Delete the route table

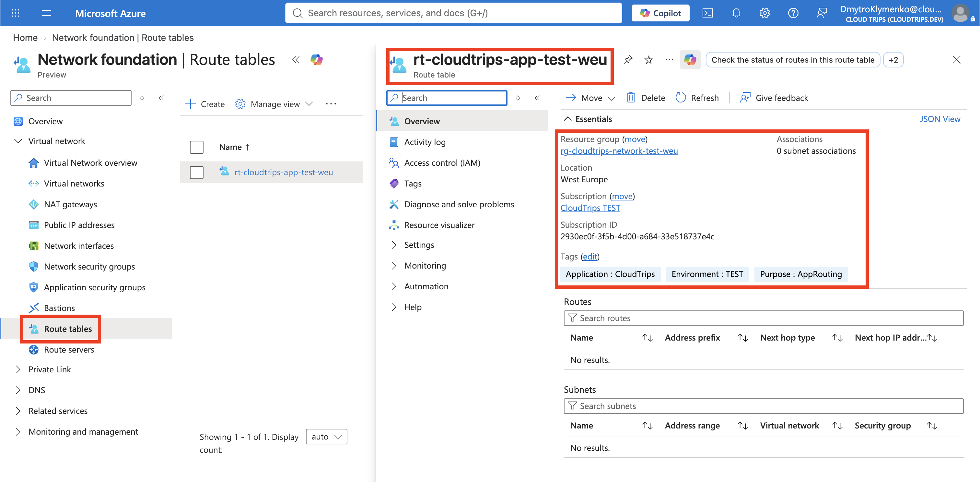(646, 98)
